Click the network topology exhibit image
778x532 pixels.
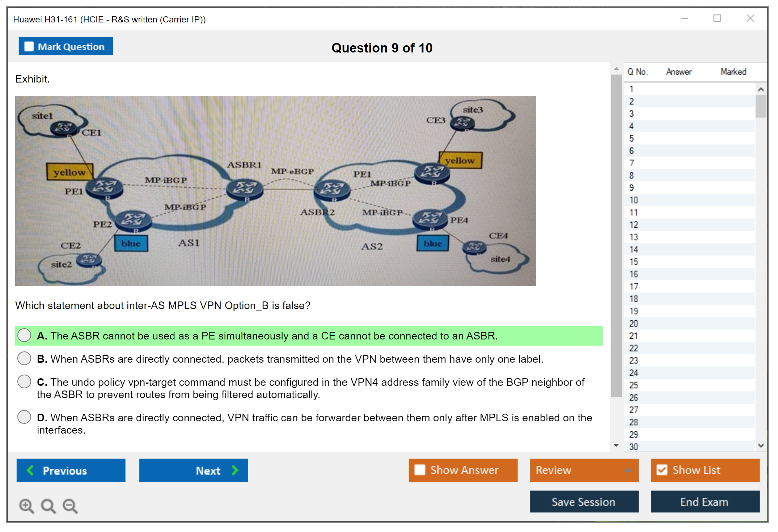coord(275,191)
